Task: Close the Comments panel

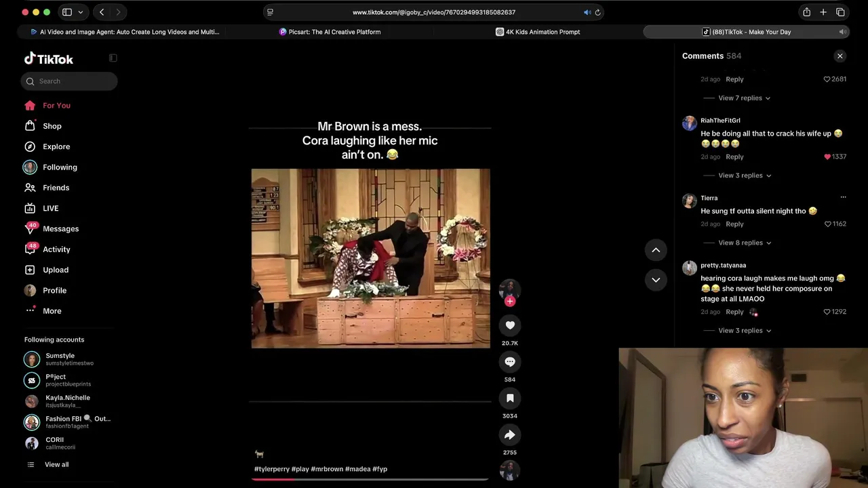Action: 840,56
